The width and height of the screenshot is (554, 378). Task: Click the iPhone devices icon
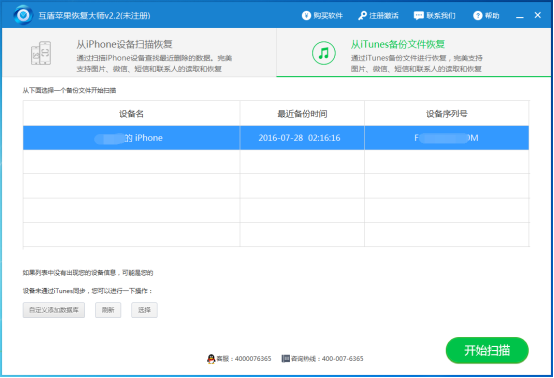tap(41, 53)
